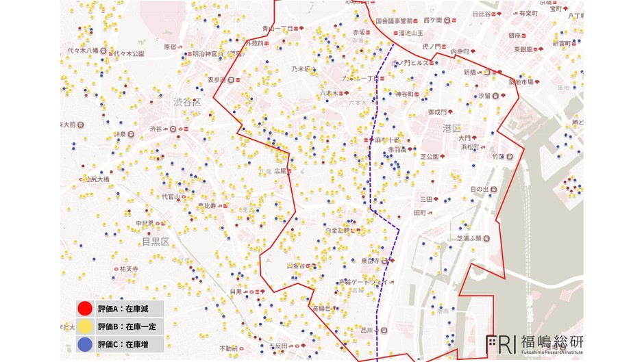This screenshot has height=362, width=644.
Task: Click the station icon beside 代々木八幡
Action: tap(103, 51)
